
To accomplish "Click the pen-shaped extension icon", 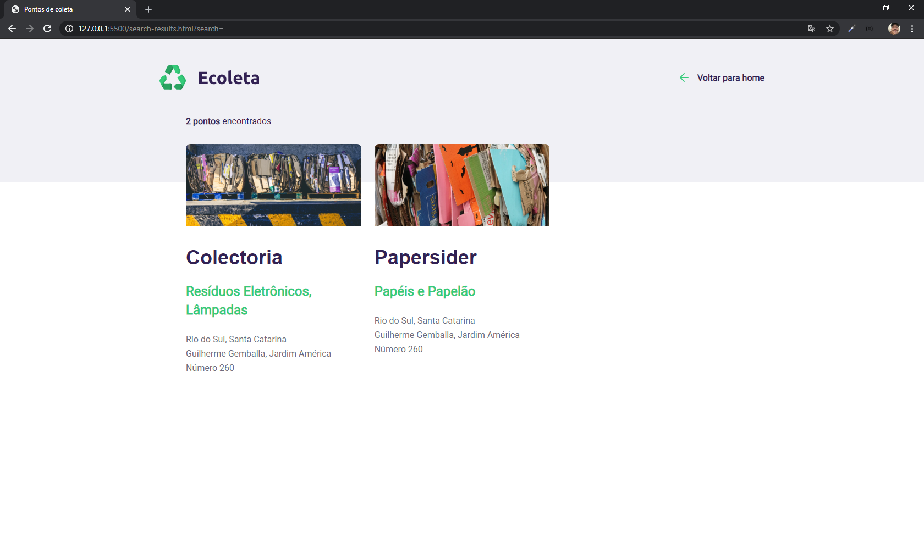I will 851,29.
